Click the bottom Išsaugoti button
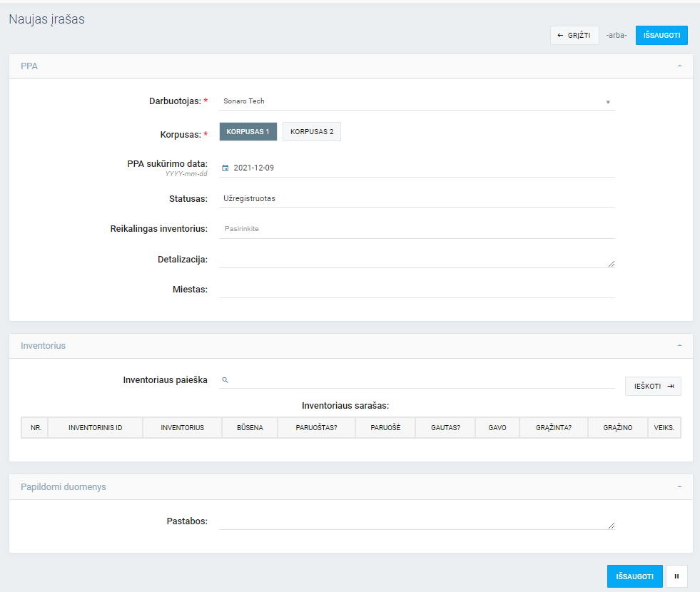 click(634, 576)
